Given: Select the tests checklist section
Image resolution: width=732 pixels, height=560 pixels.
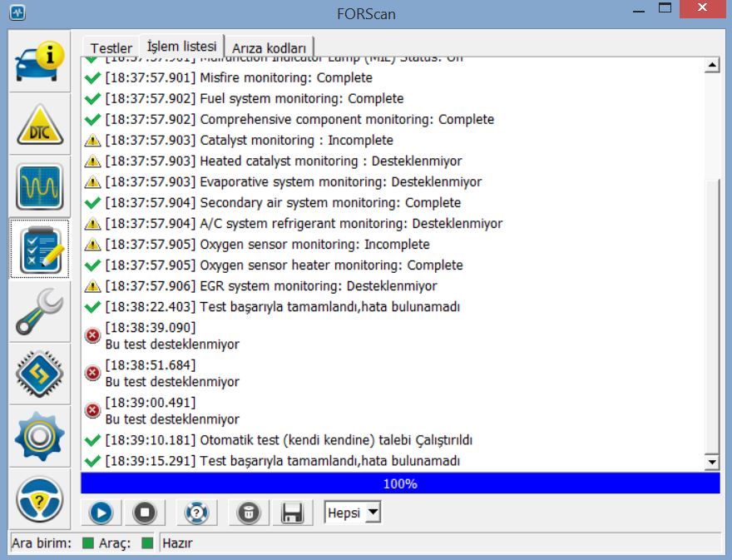Looking at the screenshot, I should tap(40, 249).
